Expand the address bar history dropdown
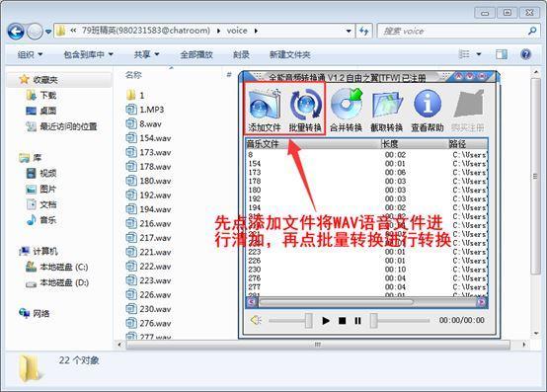Image resolution: width=547 pixels, height=392 pixels. pyautogui.click(x=349, y=31)
